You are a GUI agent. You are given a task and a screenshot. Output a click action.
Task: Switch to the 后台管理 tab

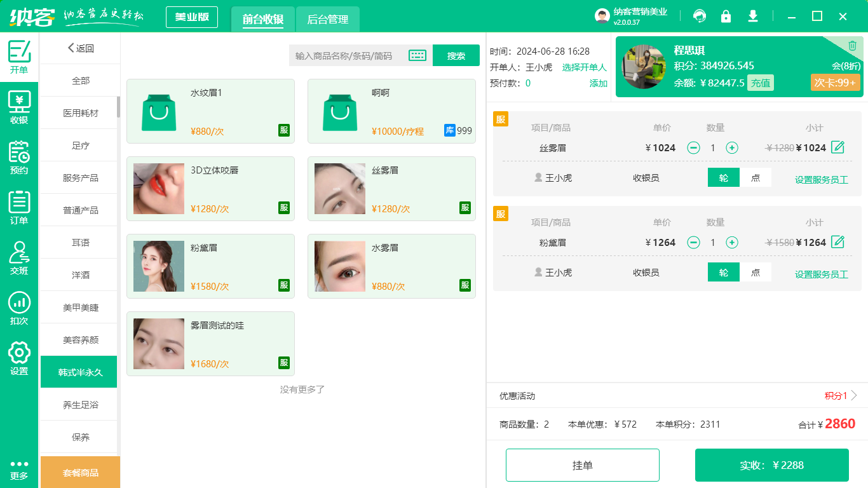point(328,20)
